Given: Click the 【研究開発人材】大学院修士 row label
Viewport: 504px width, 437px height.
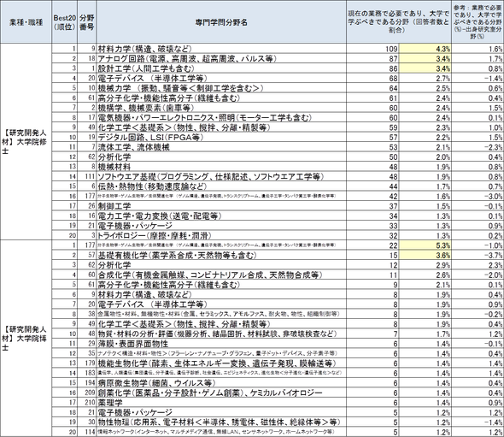Looking at the screenshot, I should coord(26,142).
